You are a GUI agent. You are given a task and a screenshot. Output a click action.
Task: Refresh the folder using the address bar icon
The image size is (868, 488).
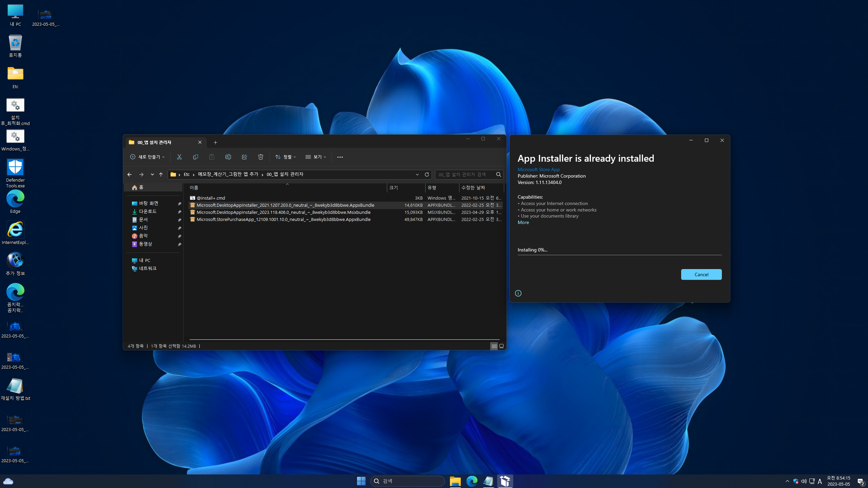[427, 175]
